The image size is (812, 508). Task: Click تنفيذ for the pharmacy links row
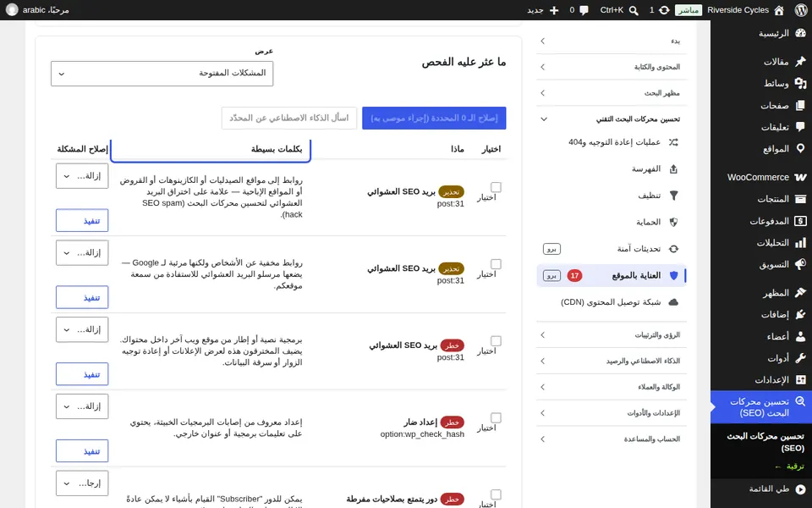pyautogui.click(x=82, y=221)
